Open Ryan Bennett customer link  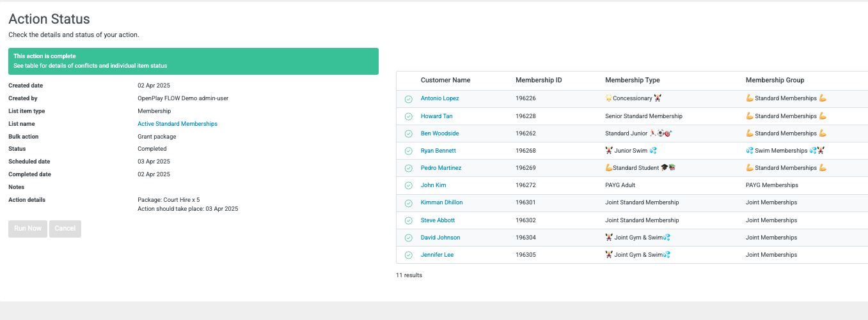(x=439, y=151)
